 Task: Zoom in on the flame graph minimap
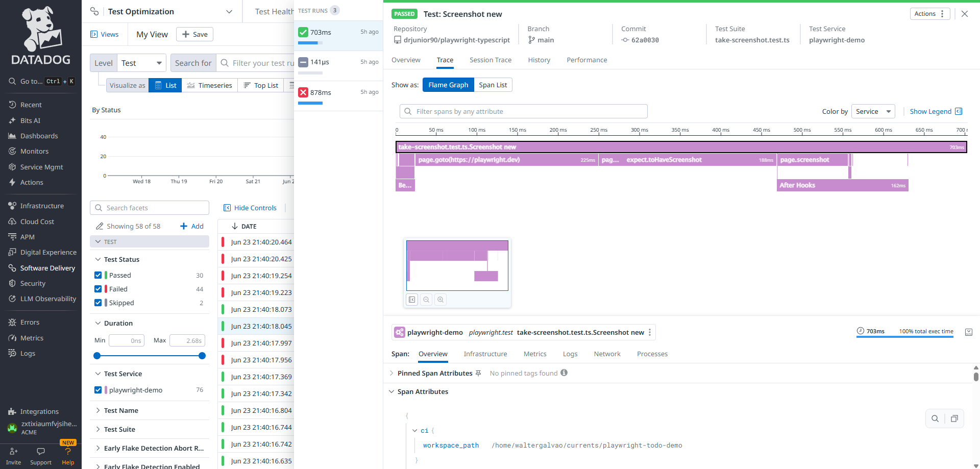tap(440, 300)
